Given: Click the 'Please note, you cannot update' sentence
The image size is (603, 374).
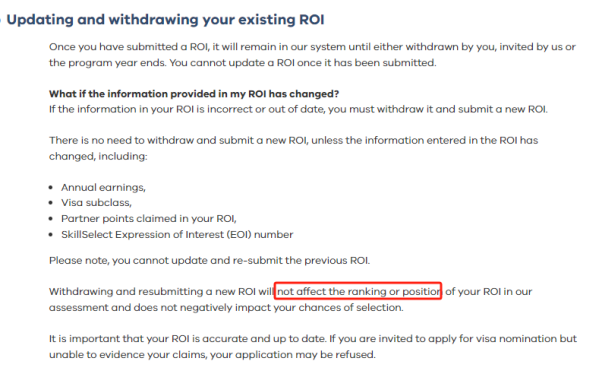Looking at the screenshot, I should coord(209,261).
